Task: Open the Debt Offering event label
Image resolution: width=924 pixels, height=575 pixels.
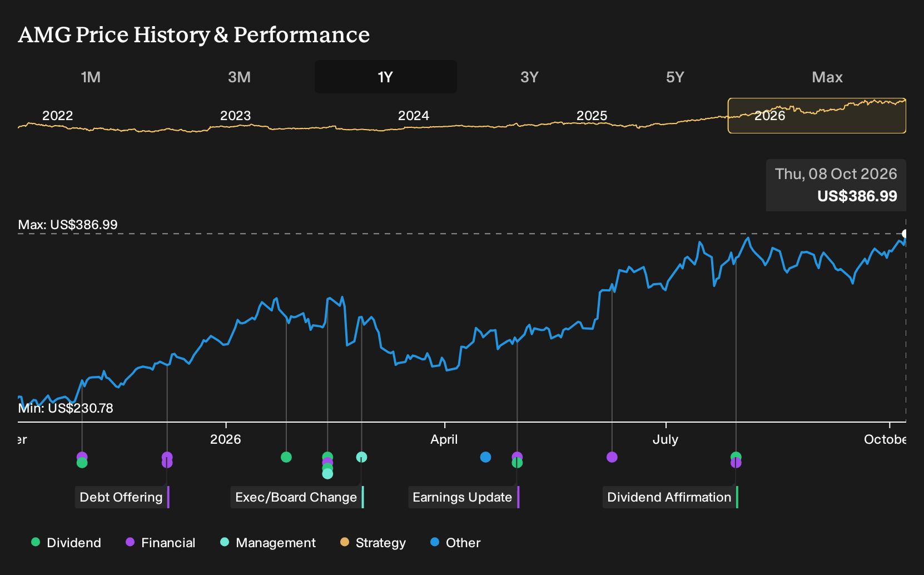Action: point(122,497)
